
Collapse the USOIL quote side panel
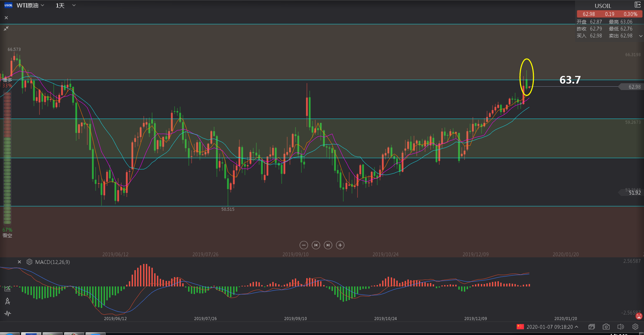(x=637, y=5)
